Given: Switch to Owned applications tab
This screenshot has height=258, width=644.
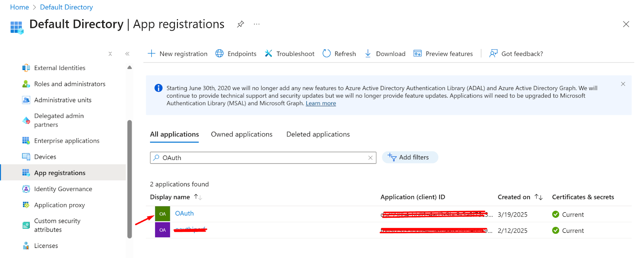Looking at the screenshot, I should (242, 135).
